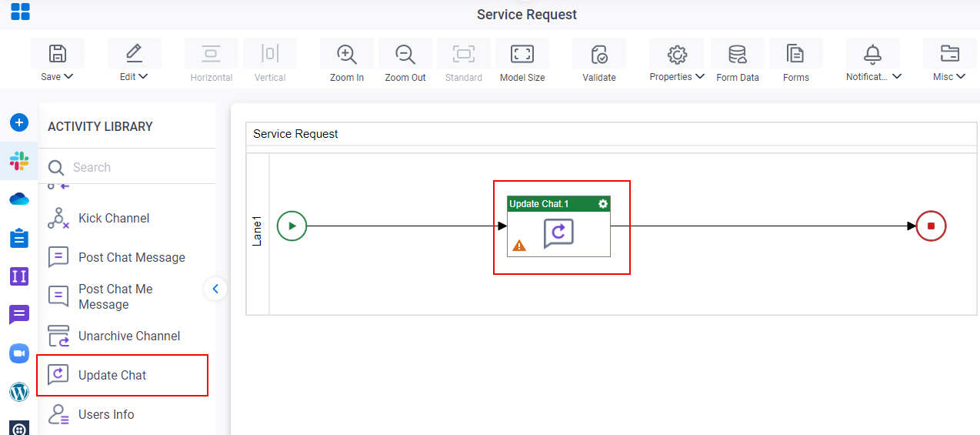Select the WordPress category icon
This screenshot has height=435, width=980.
pyautogui.click(x=19, y=392)
